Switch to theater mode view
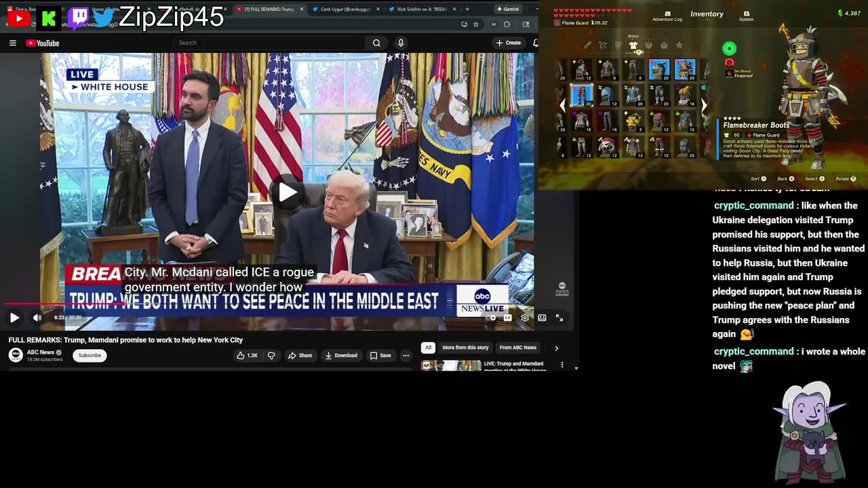Image resolution: width=868 pixels, height=488 pixels. click(x=542, y=317)
